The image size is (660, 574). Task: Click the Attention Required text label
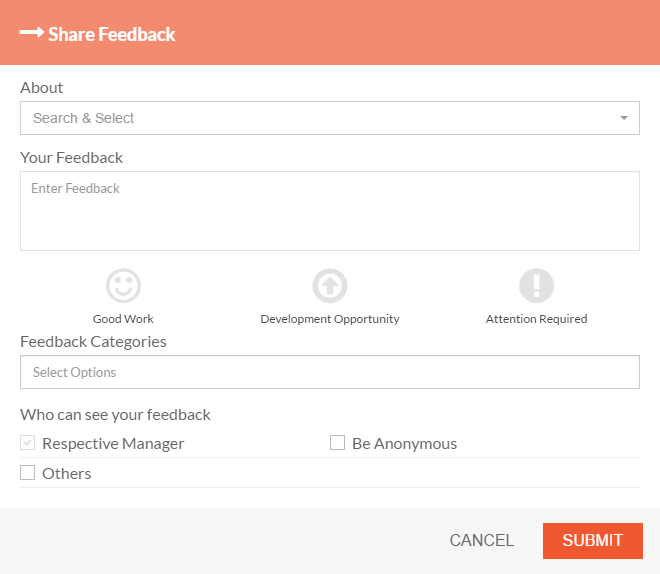tap(536, 319)
